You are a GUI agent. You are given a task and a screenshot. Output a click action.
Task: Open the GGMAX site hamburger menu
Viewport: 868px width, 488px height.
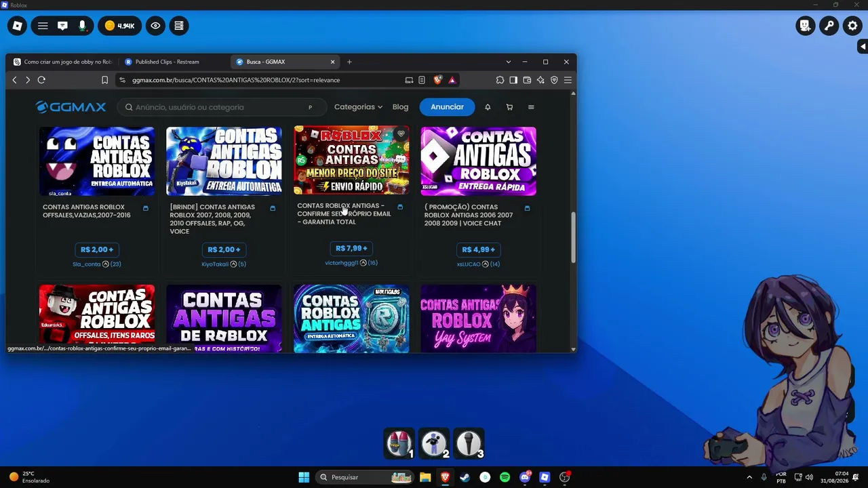[531, 107]
